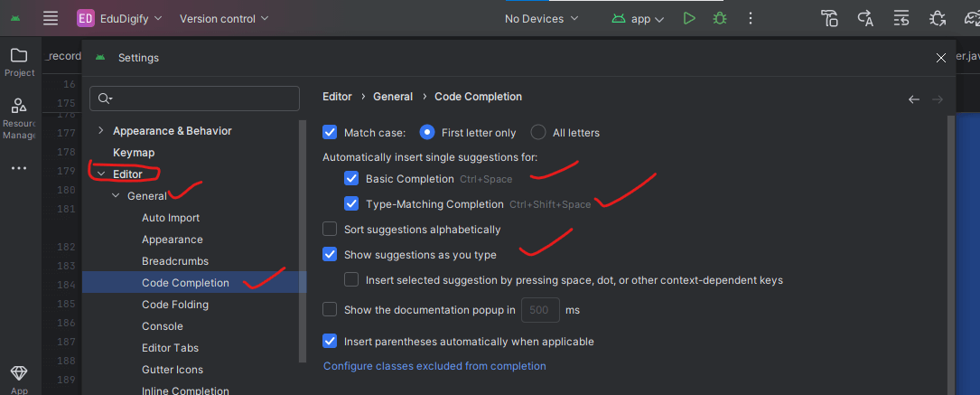
Task: Collapse the Editor section
Action: (x=100, y=174)
